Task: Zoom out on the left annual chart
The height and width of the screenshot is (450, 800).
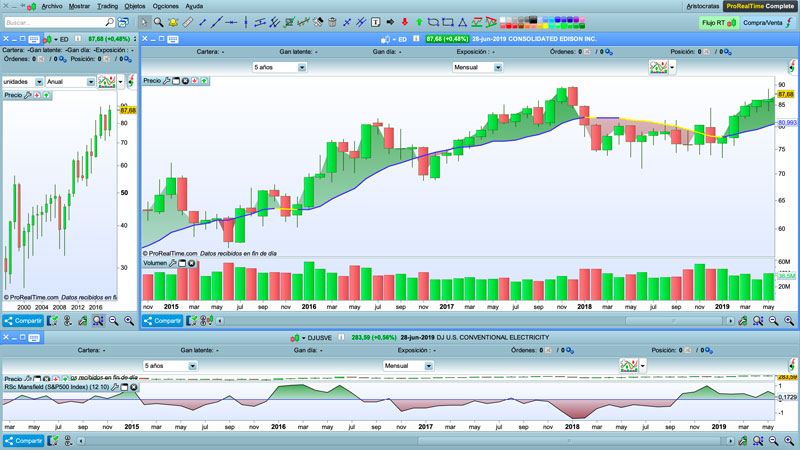Action: coord(113,320)
